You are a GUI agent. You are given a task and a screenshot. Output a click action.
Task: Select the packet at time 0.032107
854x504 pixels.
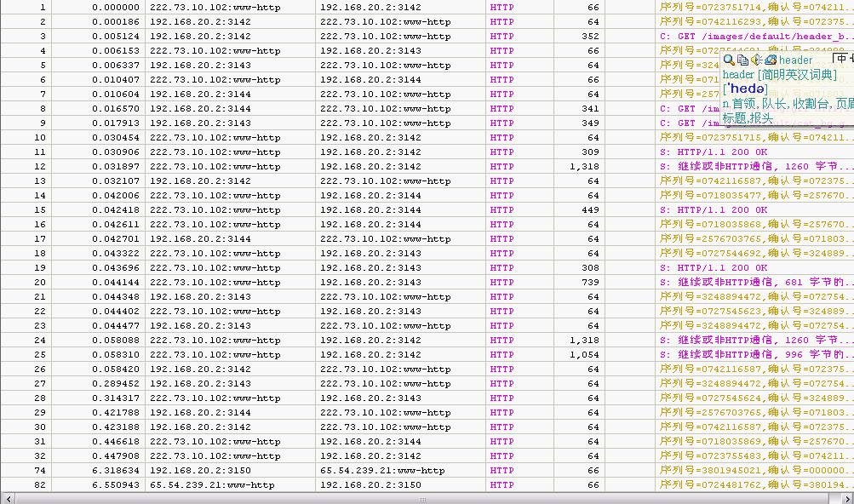427,180
